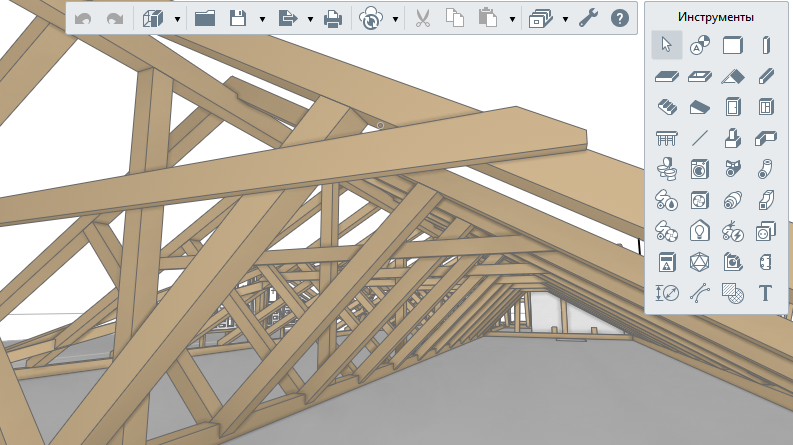
Task: Select the Door tool
Action: (733, 107)
